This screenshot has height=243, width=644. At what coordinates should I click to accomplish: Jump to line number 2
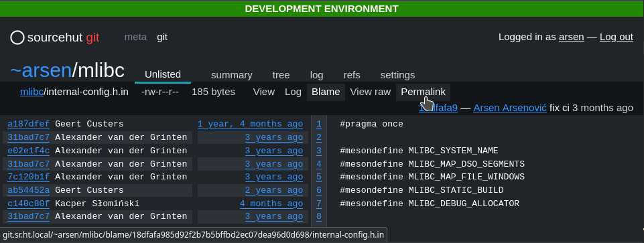(x=319, y=137)
